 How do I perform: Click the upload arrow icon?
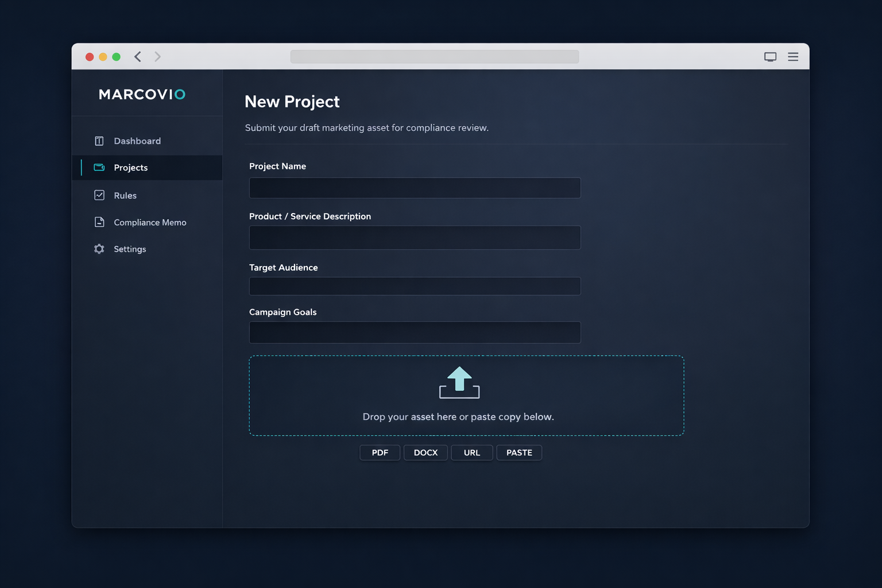(459, 382)
